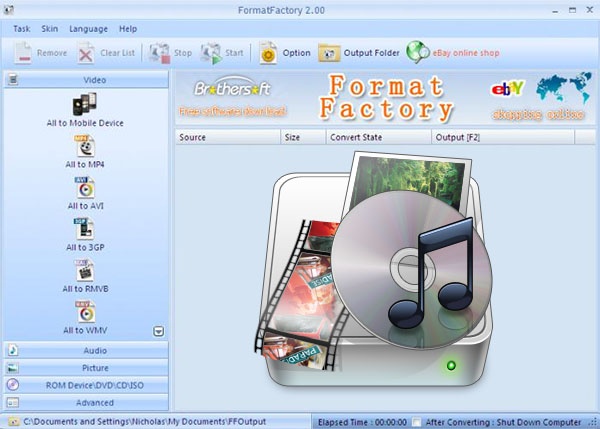Expand the Audio section
Screen dimensions: 600x429
point(86,350)
